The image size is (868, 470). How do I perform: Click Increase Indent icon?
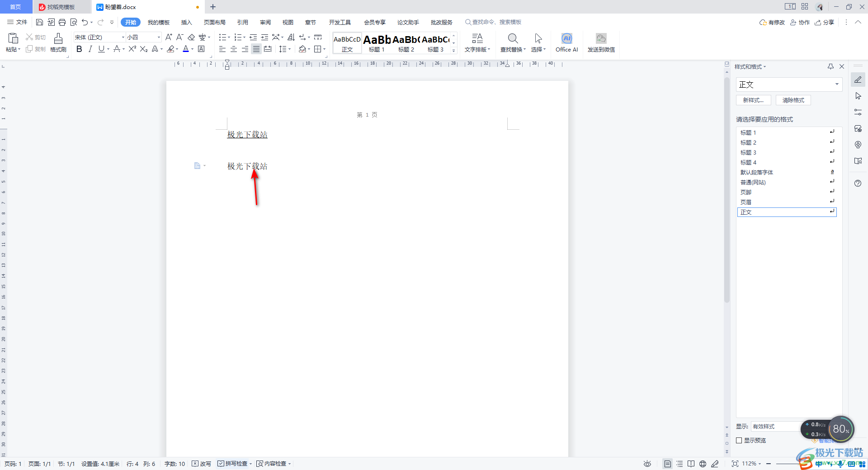264,37
